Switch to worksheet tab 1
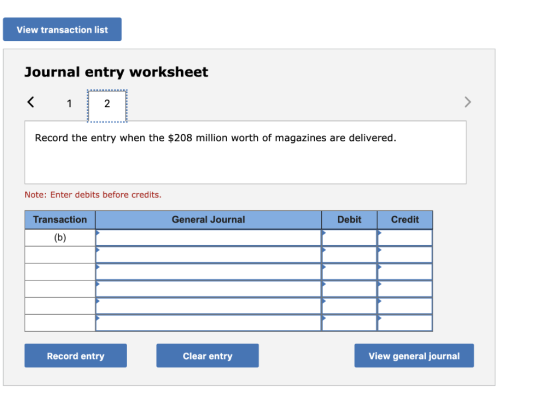This screenshot has height=403, width=560. click(69, 104)
